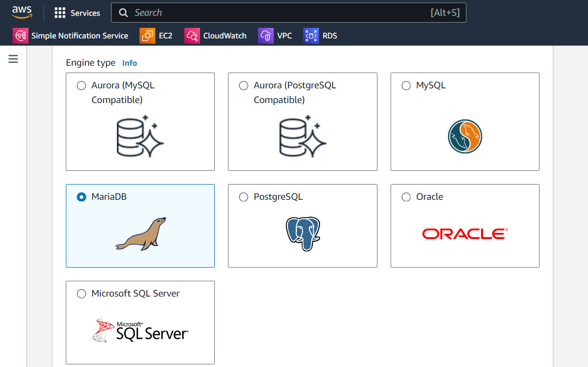The image size is (588, 367).
Task: Click the Oracle label text
Action: tap(430, 197)
